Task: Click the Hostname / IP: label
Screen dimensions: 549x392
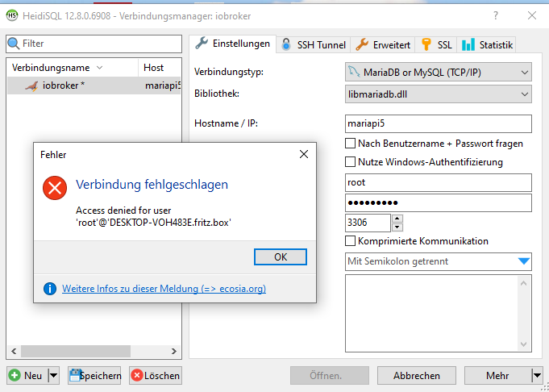Action: [x=227, y=123]
